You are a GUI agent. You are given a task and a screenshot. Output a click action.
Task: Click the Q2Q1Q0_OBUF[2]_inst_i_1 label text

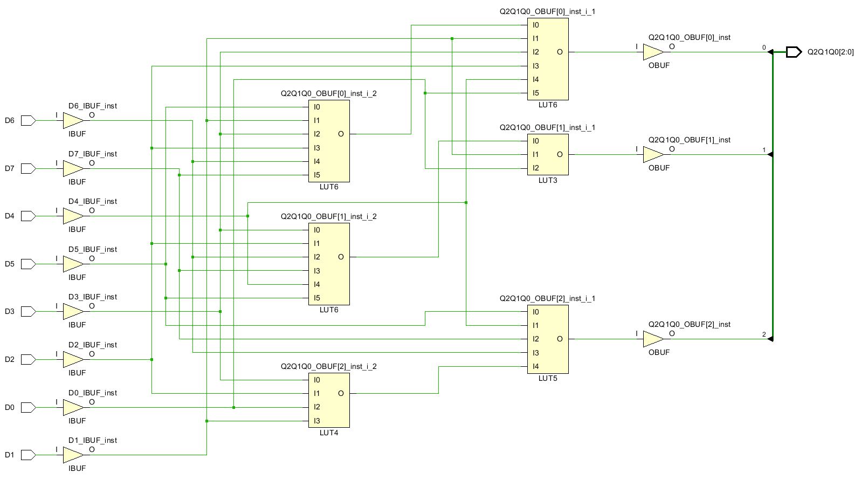coord(547,298)
